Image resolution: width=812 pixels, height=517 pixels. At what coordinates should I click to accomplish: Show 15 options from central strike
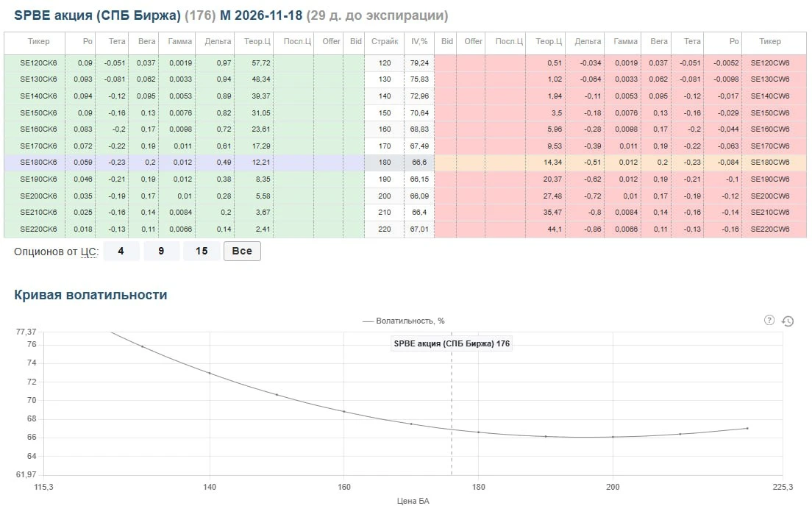[202, 252]
